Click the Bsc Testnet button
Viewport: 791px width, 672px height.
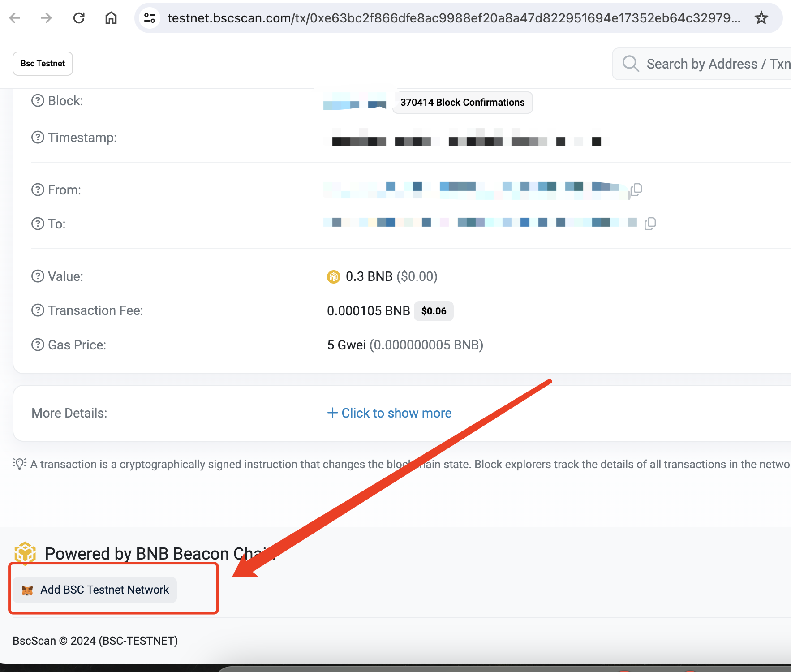43,64
